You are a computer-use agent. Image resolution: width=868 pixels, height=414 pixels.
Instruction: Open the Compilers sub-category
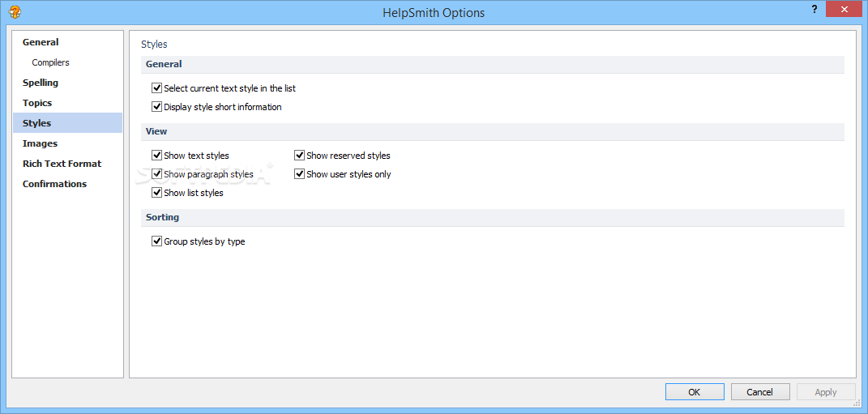pos(67,62)
